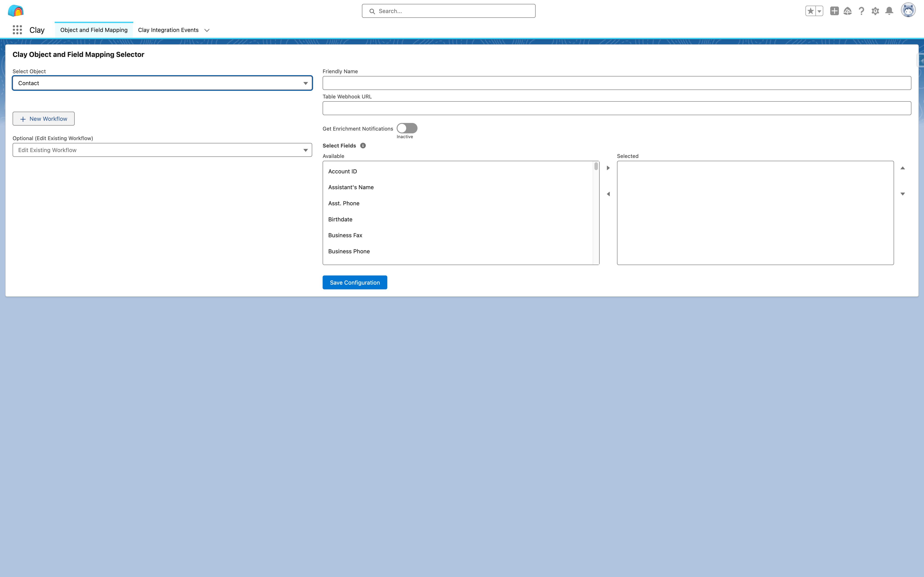Viewport: 924px width, 577px height.
Task: Open the Help question mark icon
Action: tap(861, 11)
